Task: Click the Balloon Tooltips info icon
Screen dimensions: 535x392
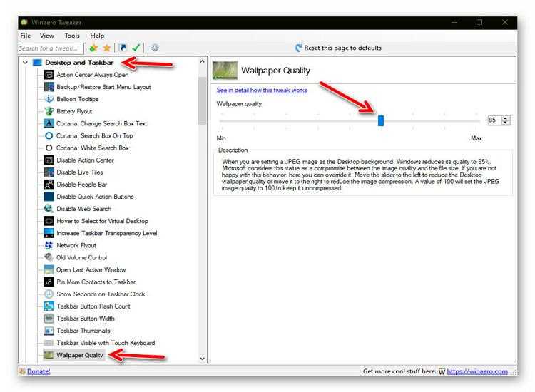Action: click(49, 99)
